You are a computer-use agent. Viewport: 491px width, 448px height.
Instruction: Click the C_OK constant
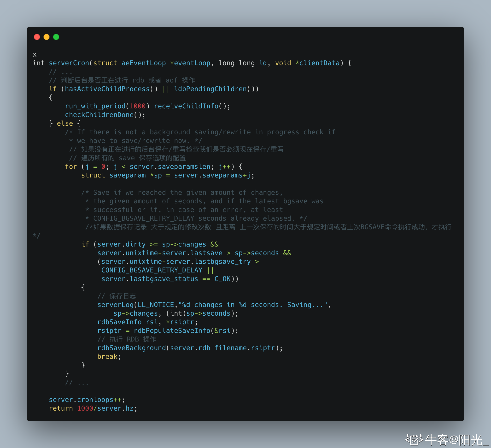click(x=222, y=279)
